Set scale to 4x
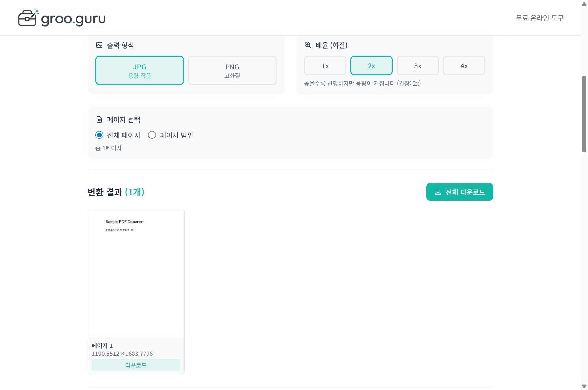Image resolution: width=588 pixels, height=390 pixels. tap(464, 66)
